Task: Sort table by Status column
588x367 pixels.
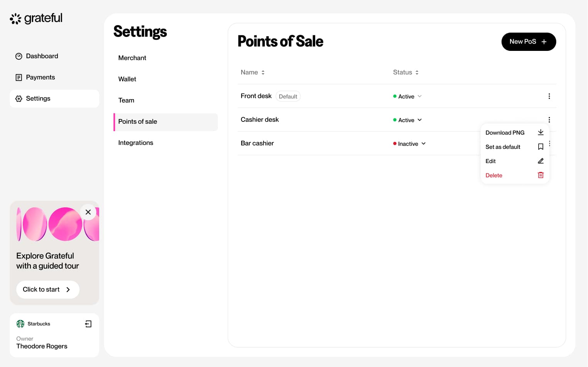Action: pyautogui.click(x=406, y=72)
